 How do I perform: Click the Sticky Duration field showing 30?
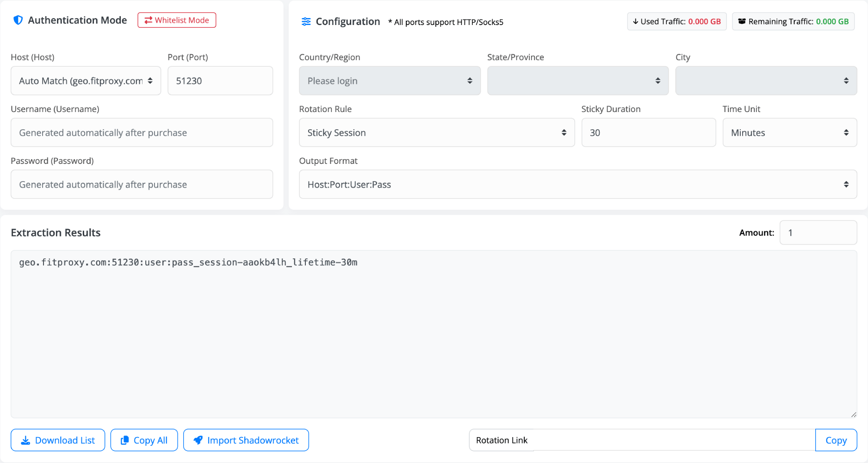click(x=648, y=132)
